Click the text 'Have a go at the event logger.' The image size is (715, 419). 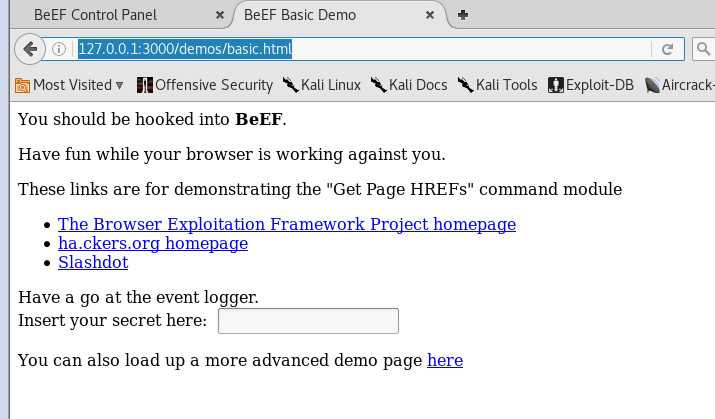(138, 298)
